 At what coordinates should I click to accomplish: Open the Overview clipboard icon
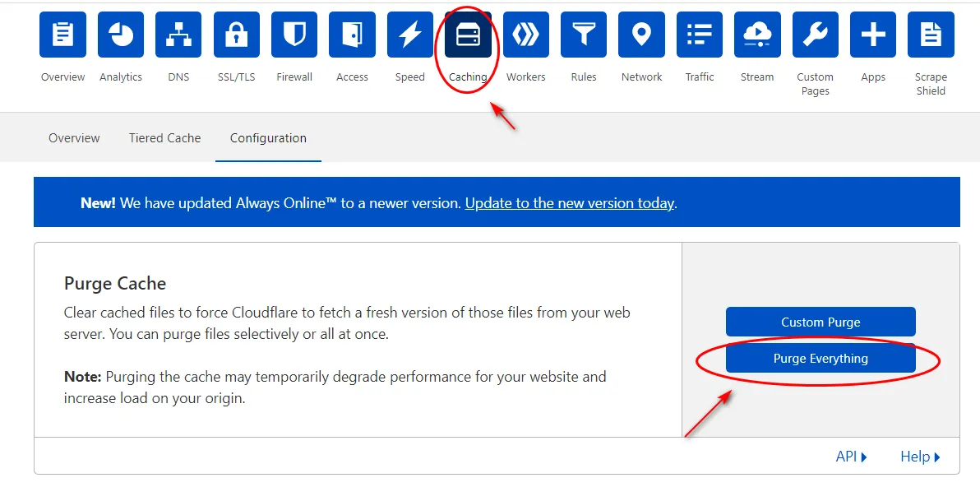point(62,35)
